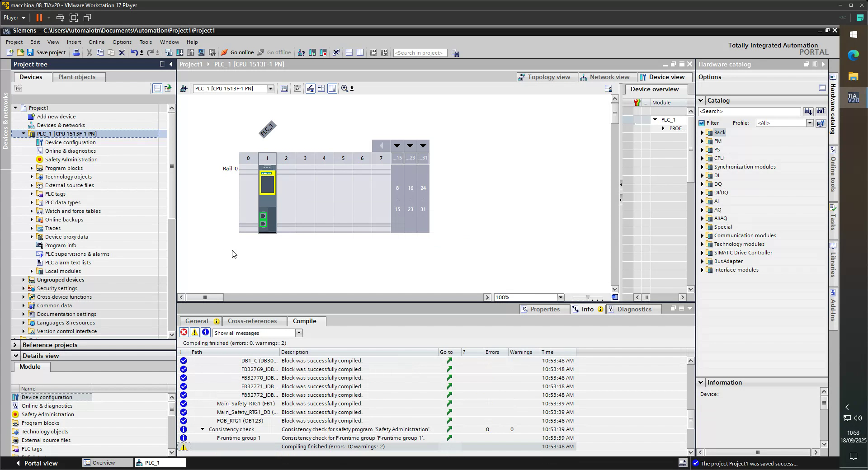Toggle error messages filter in Compile pane

(x=184, y=332)
